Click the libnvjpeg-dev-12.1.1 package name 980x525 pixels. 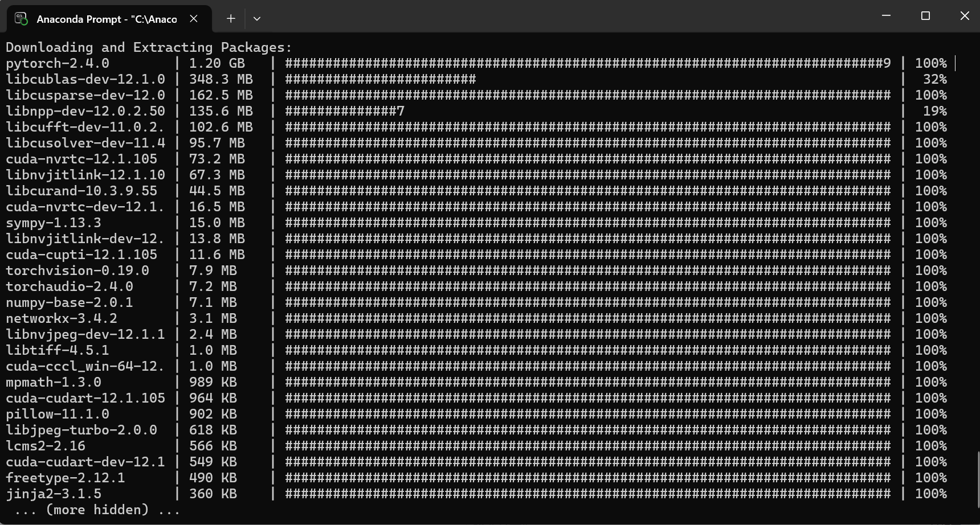coord(85,334)
